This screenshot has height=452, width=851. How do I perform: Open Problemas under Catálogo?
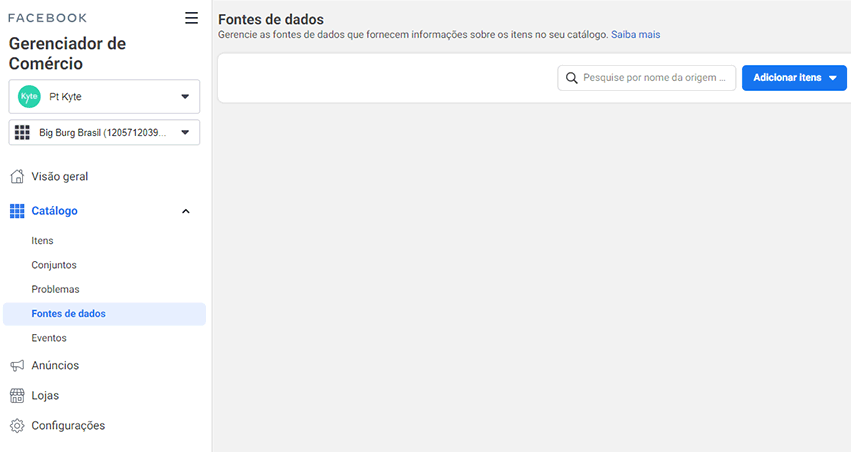(x=55, y=290)
